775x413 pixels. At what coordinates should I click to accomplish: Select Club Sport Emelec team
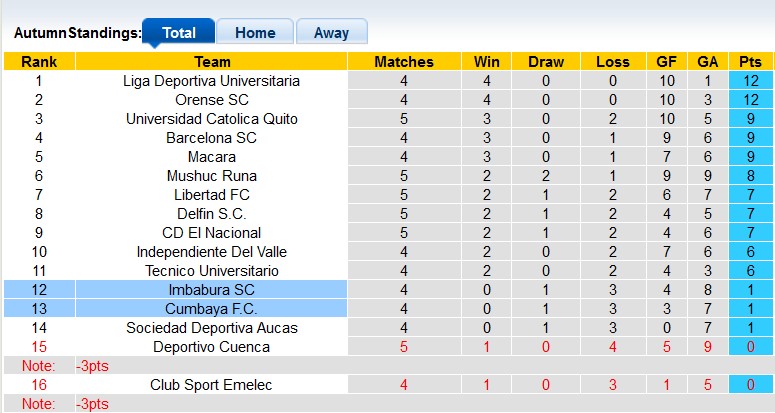pos(212,385)
